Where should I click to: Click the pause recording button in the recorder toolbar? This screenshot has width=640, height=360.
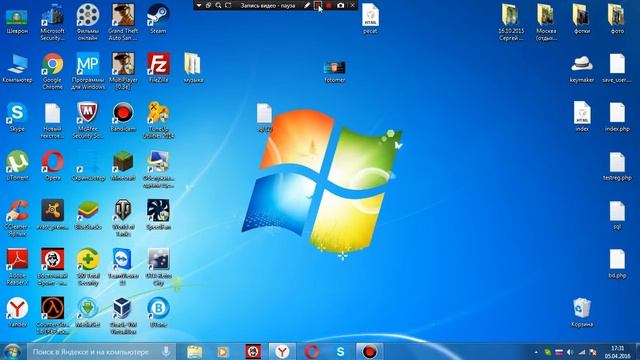pyautogui.click(x=318, y=5)
